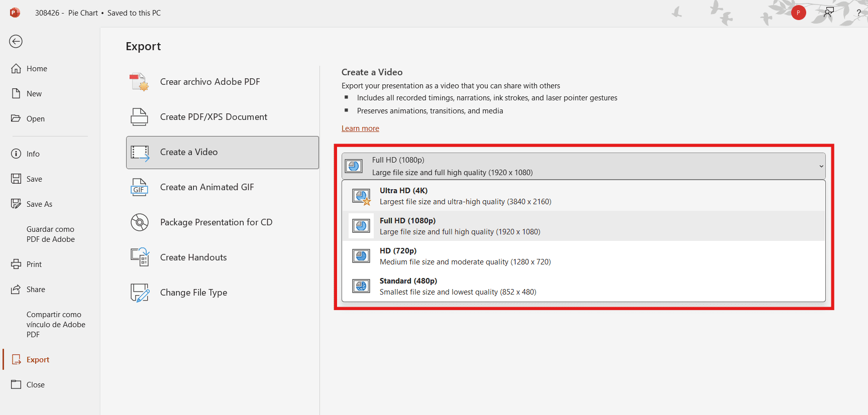868x415 pixels.
Task: Go to Print in the sidebar
Action: point(34,264)
